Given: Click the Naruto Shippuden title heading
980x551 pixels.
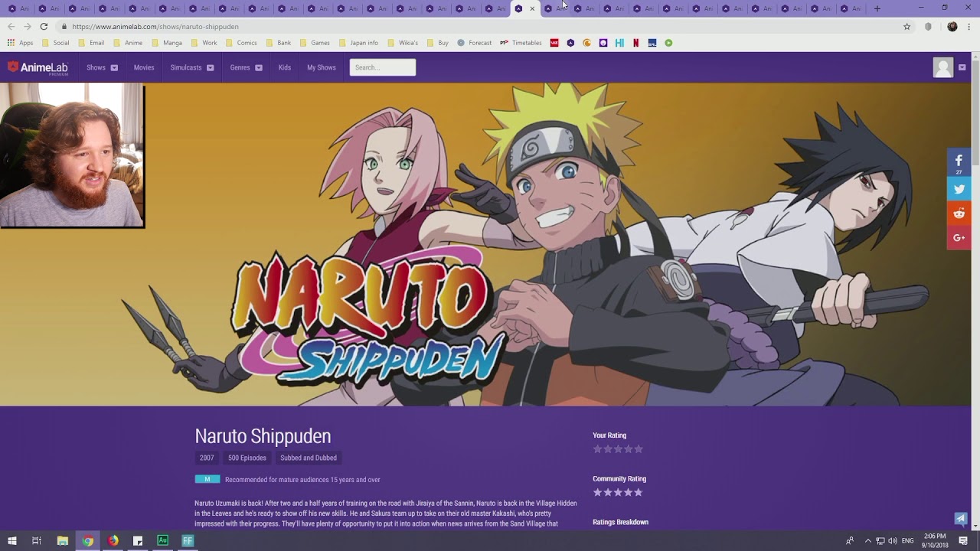Looking at the screenshot, I should [263, 436].
